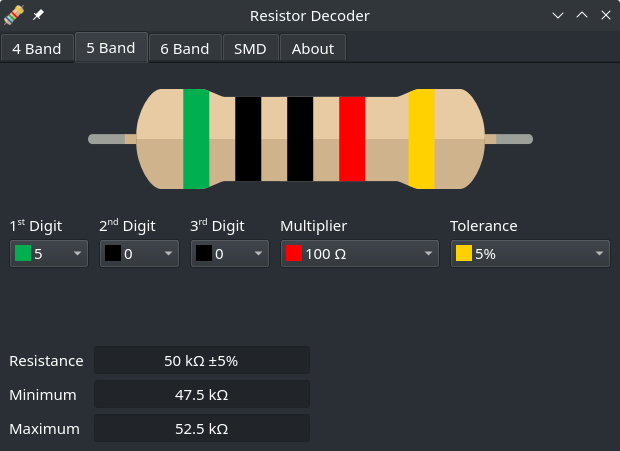Open the Multiplier dropdown showing 100 Ω
The image size is (620, 451).
[x=359, y=254]
